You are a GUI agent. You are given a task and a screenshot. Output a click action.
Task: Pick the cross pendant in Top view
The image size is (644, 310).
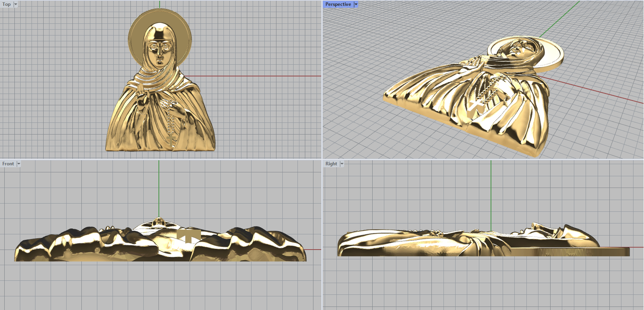(x=171, y=140)
